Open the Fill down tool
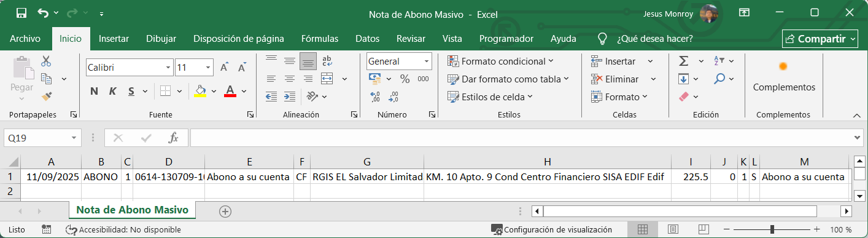 click(x=683, y=79)
